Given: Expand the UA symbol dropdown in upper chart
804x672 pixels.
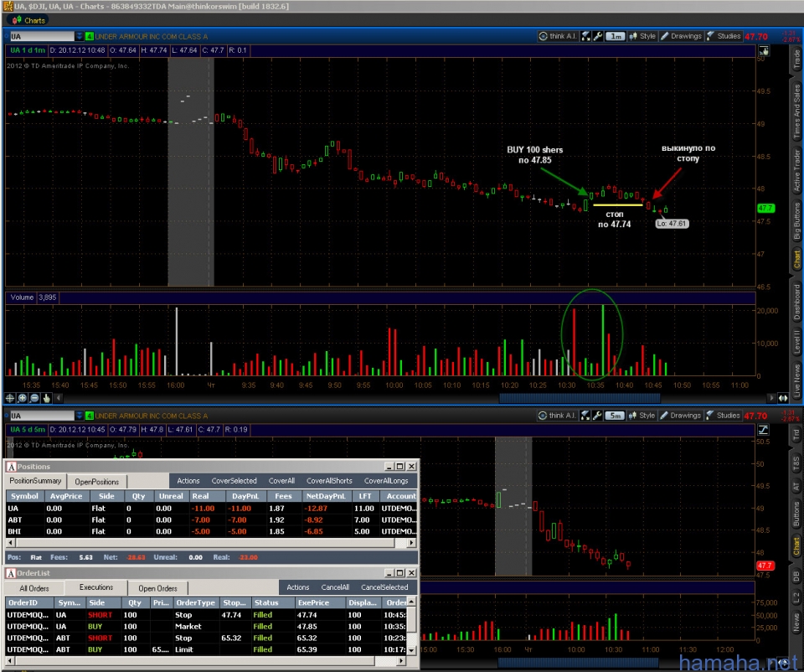Looking at the screenshot, I should [79, 36].
